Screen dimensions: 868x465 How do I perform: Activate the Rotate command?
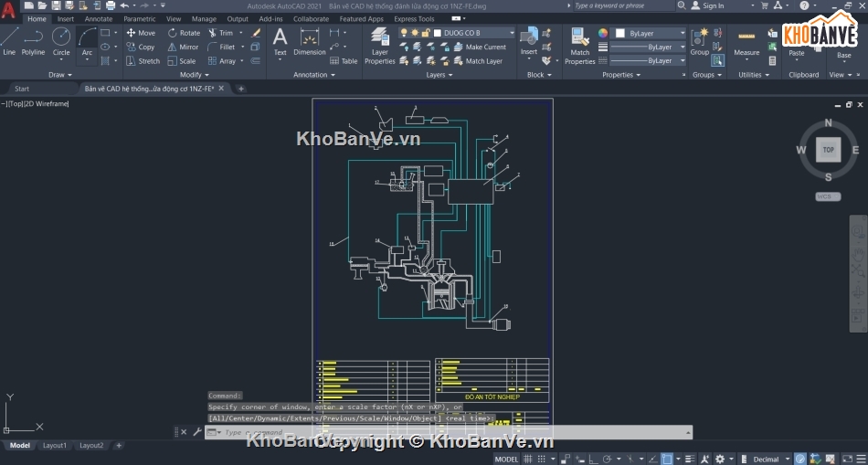pos(184,33)
